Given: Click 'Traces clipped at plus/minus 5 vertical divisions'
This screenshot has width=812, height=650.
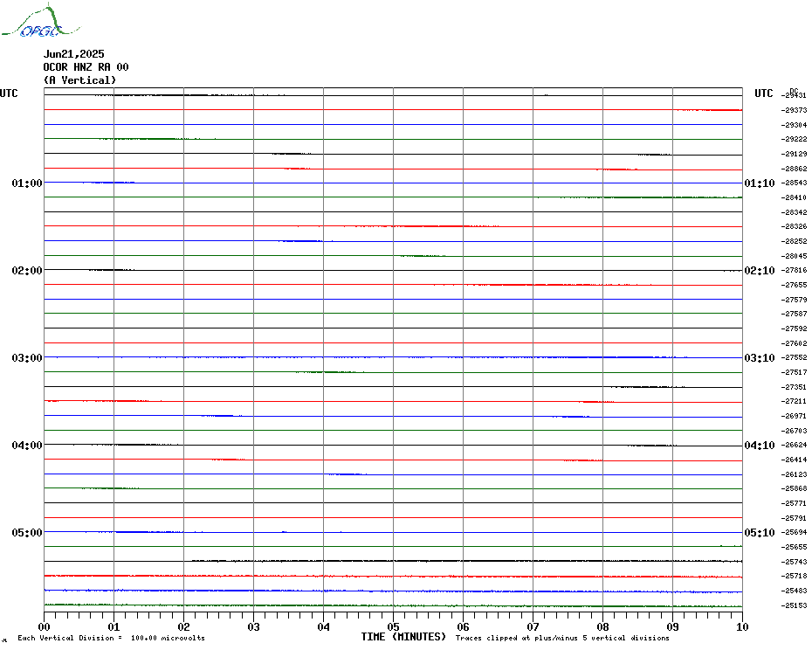Looking at the screenshot, I should coord(562,638).
